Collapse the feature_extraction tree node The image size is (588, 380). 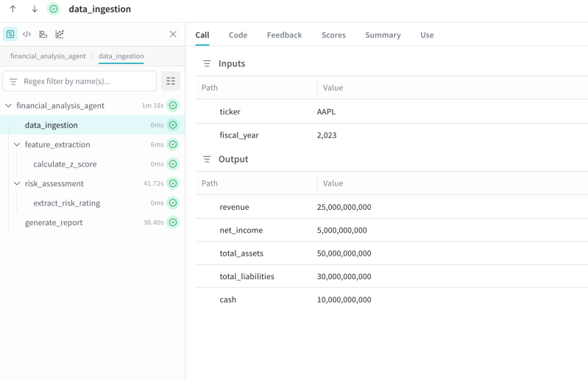point(17,144)
